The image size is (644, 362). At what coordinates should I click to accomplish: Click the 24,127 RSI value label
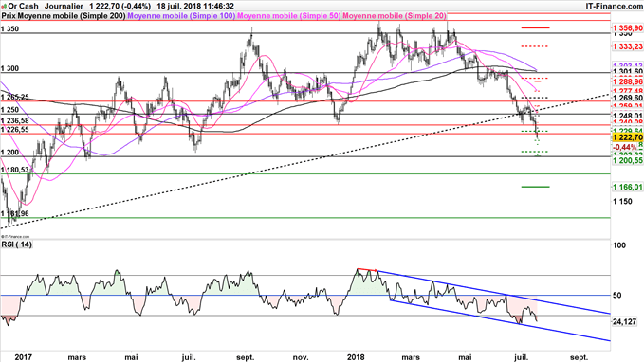(624, 322)
